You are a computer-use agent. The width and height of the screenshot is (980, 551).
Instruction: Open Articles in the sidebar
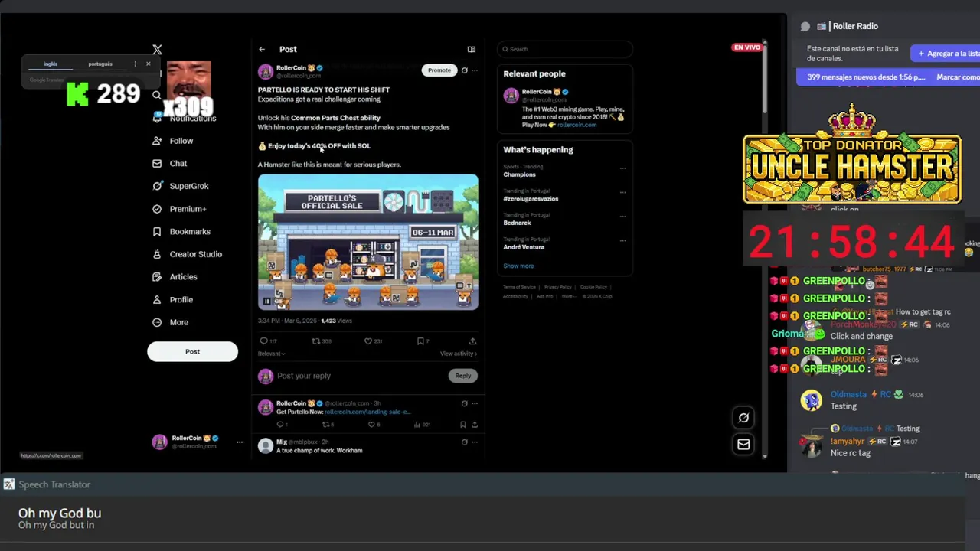pyautogui.click(x=175, y=277)
